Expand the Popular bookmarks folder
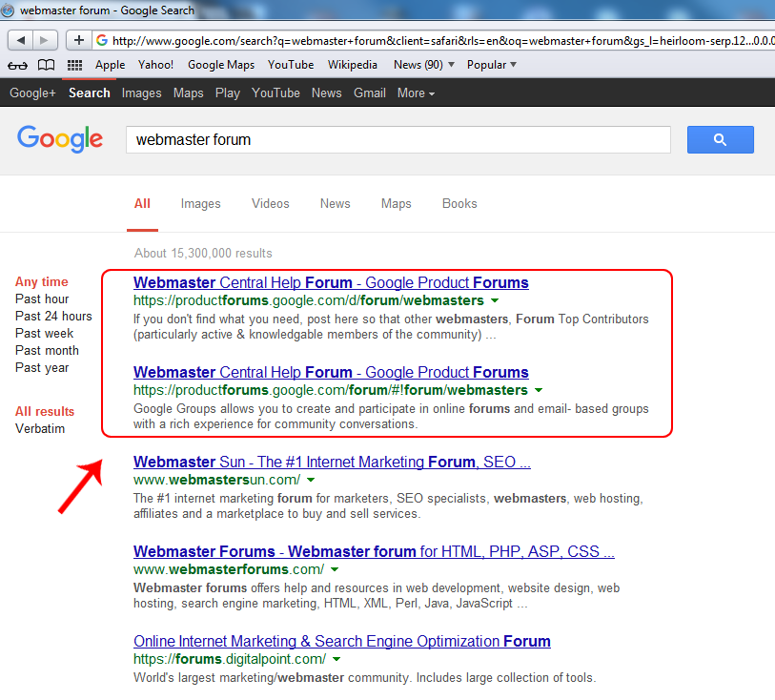 point(491,65)
